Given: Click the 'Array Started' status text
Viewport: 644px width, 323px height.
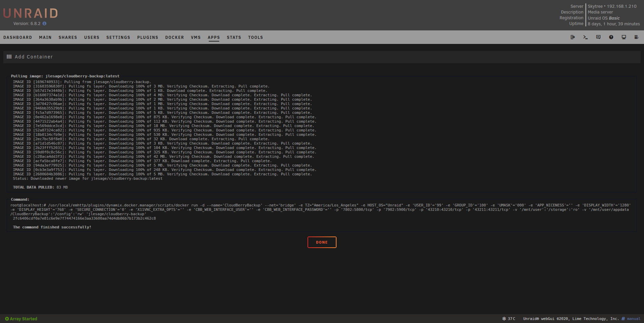Looking at the screenshot, I should (24, 319).
